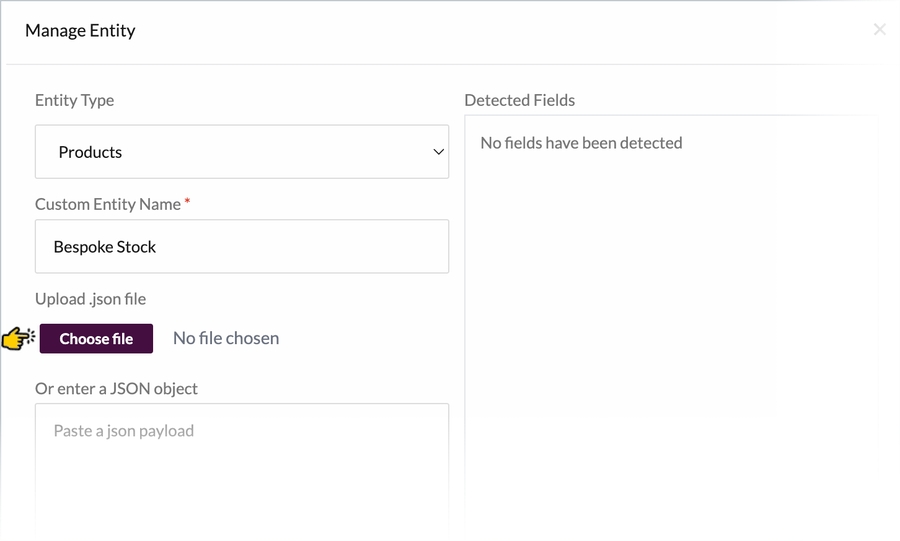Open the Entity Type dropdown

tap(241, 152)
